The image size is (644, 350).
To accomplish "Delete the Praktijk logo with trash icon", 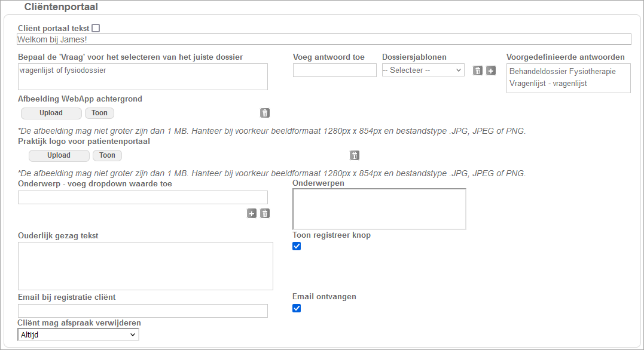I will [355, 156].
